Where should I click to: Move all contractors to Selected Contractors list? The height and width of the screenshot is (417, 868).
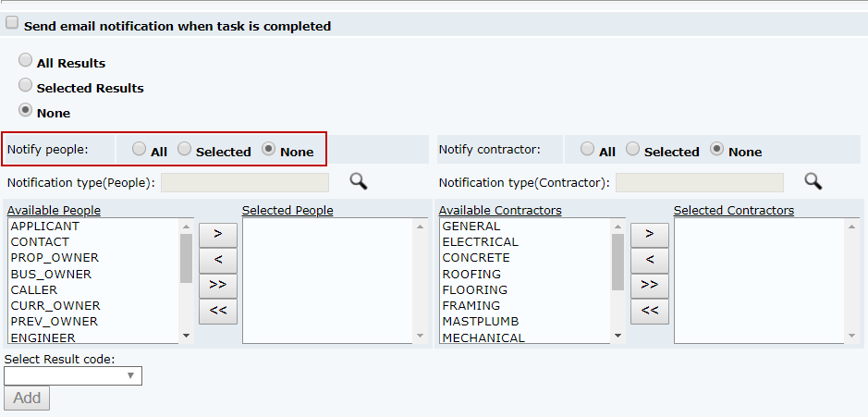coord(649,285)
